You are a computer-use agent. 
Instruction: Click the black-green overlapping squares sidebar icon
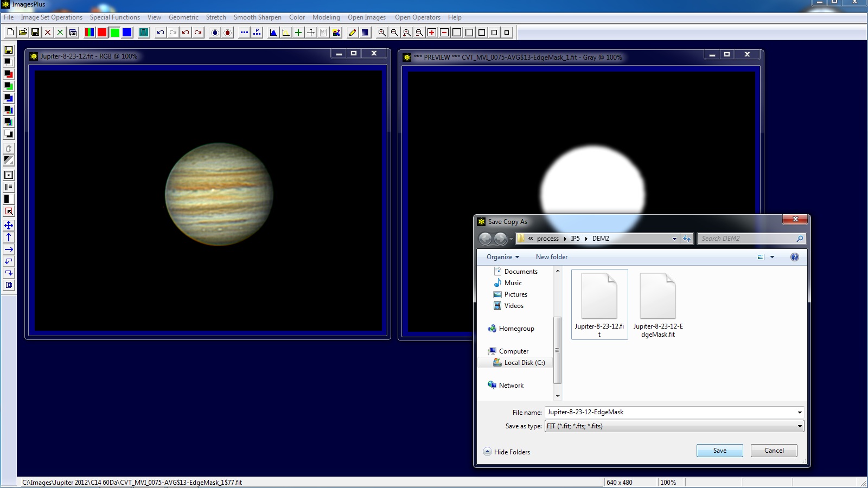pyautogui.click(x=9, y=86)
